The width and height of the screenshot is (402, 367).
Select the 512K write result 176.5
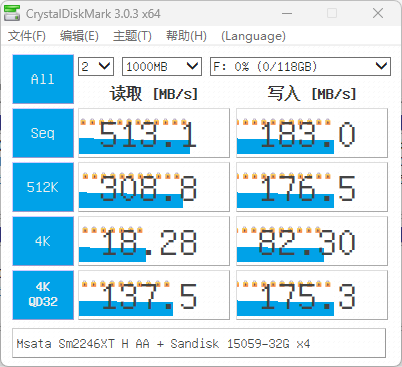312,187
